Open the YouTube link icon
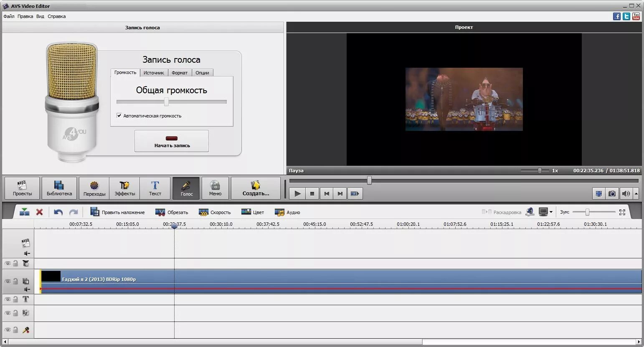 636,16
